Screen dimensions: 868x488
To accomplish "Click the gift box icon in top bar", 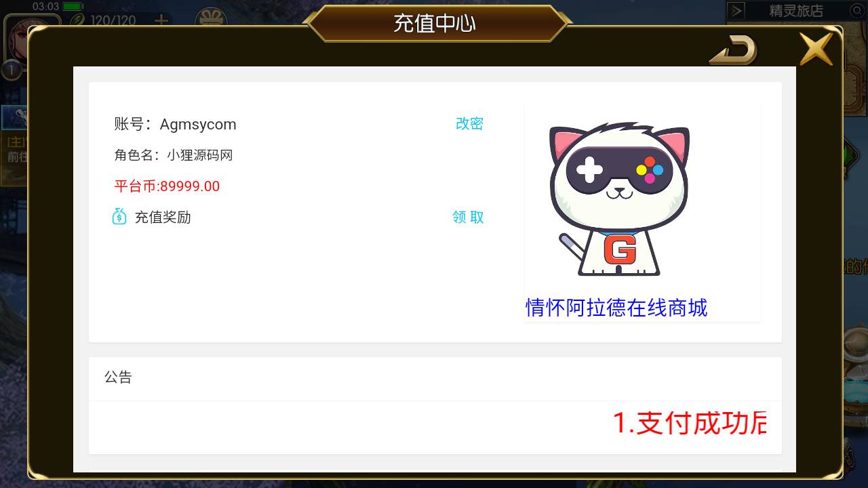I will (212, 18).
